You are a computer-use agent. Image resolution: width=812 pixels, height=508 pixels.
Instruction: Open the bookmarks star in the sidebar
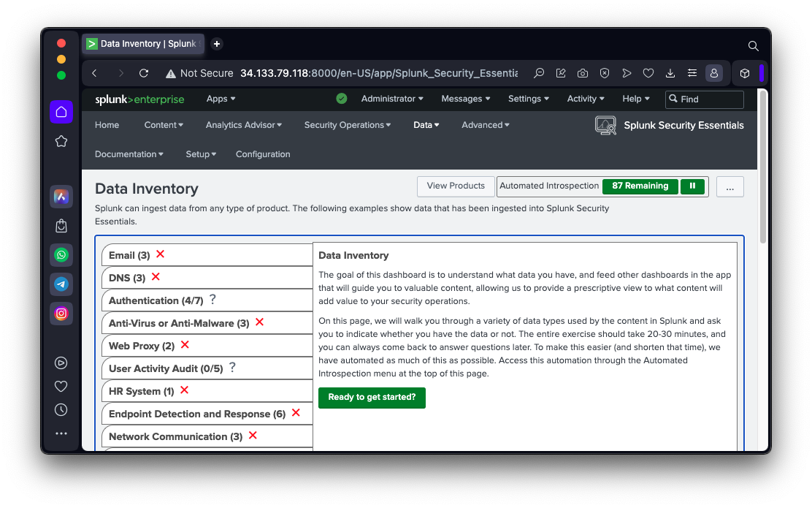click(x=61, y=141)
